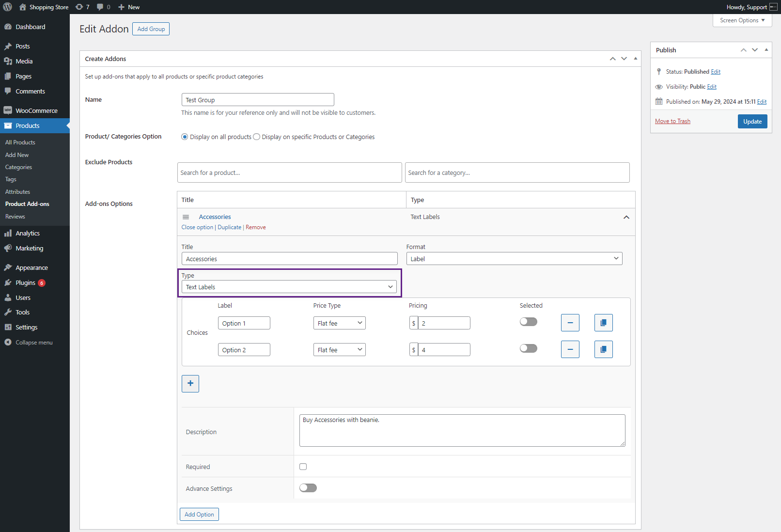
Task: Click the group Name input field
Action: [258, 100]
